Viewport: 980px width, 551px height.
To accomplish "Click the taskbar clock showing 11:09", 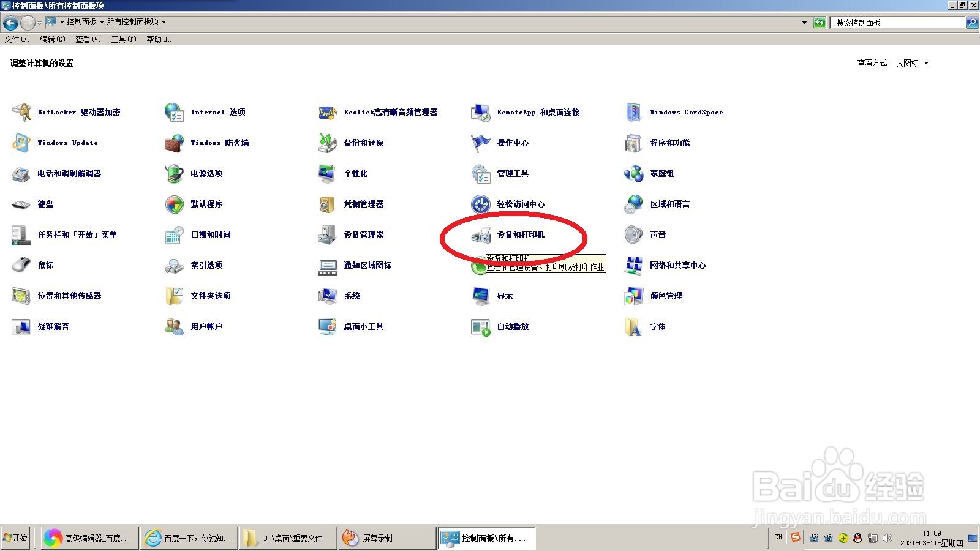I will click(x=932, y=533).
